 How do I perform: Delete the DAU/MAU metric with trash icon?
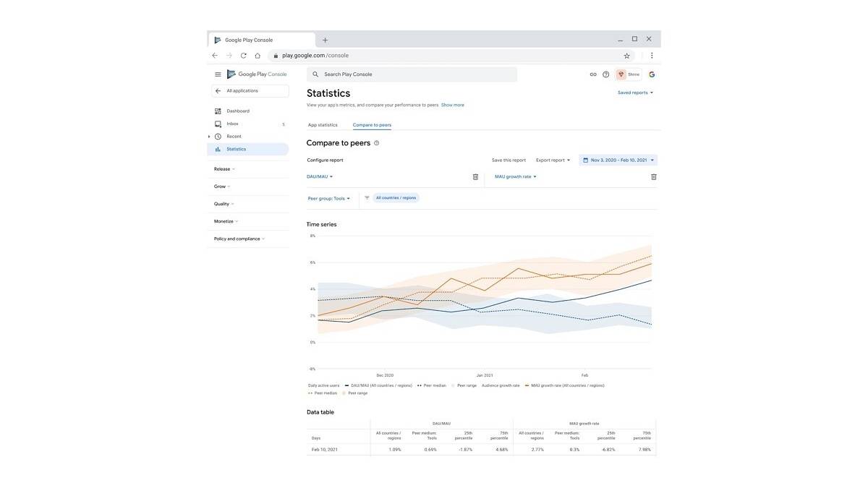[x=475, y=176]
